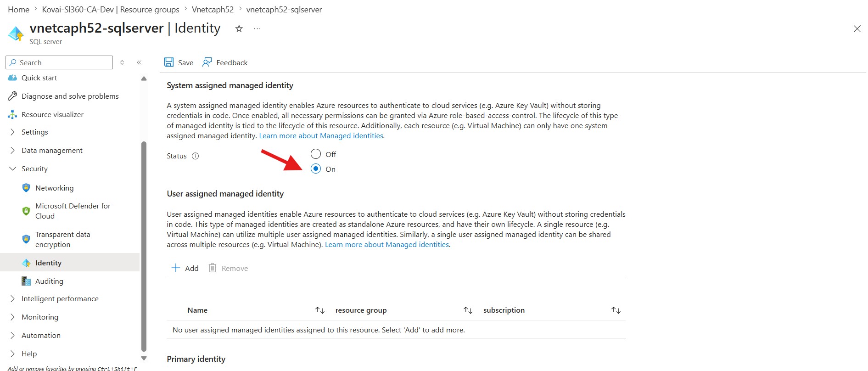Collapse the sidebar with double chevron
Image resolution: width=868 pixels, height=371 pixels.
click(139, 62)
